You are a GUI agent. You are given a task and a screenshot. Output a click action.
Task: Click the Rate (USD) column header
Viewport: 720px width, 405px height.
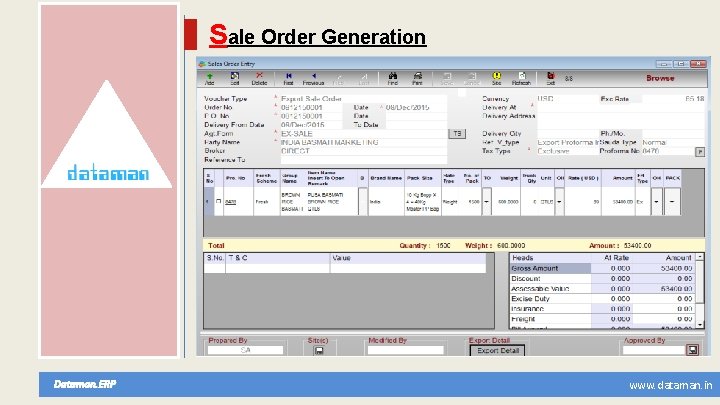click(583, 178)
